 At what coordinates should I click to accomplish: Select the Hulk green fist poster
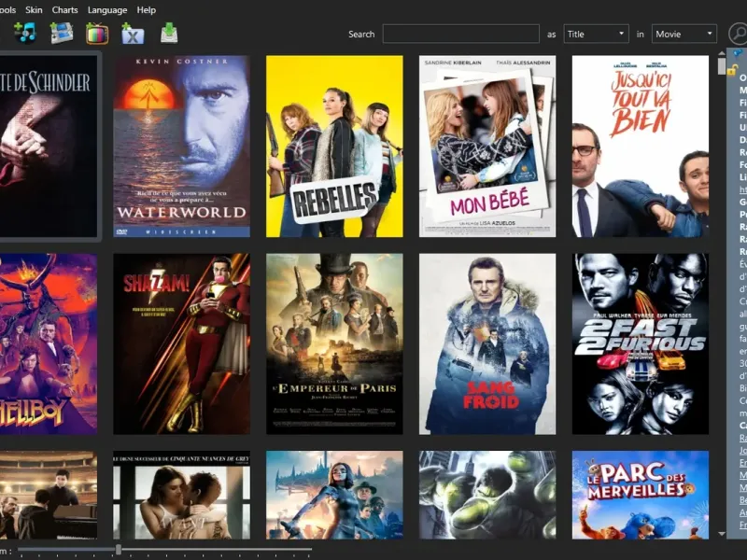[x=487, y=496]
